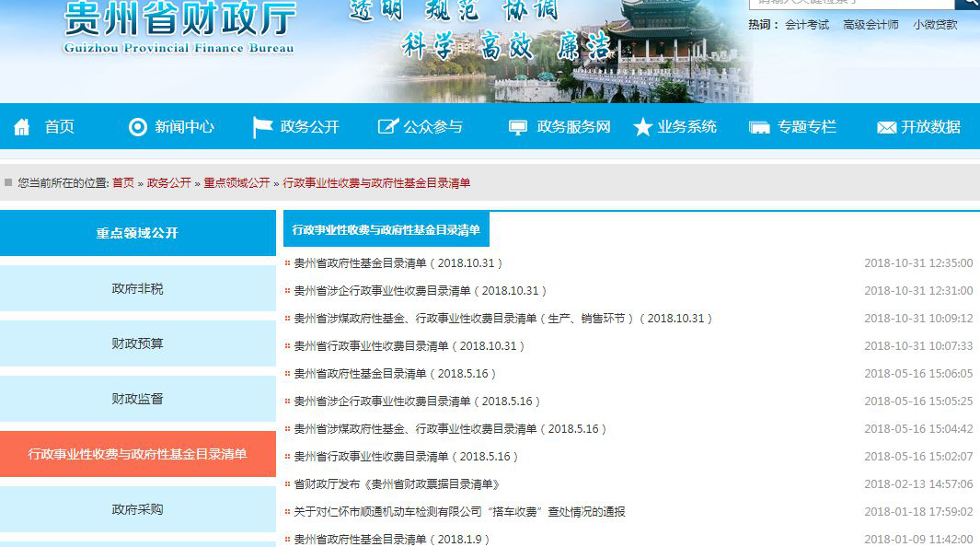
Task: Open 重点领域公开 breadcrumb link
Action: click(x=236, y=183)
